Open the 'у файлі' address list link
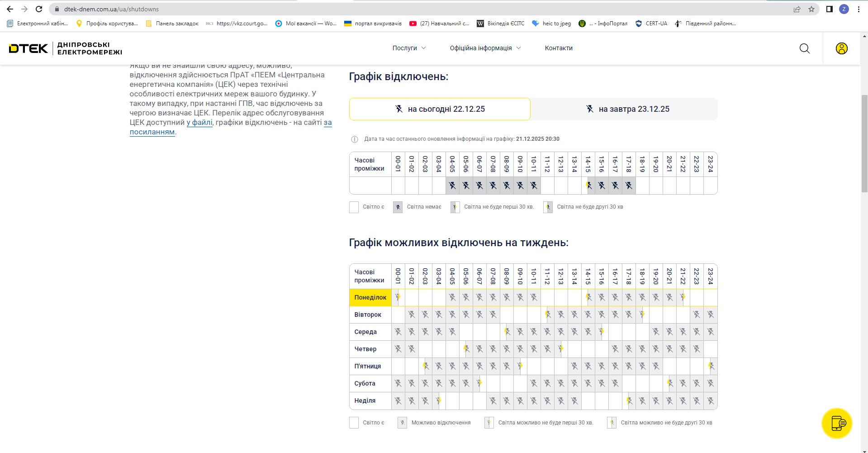Image resolution: width=868 pixels, height=453 pixels. click(x=199, y=123)
